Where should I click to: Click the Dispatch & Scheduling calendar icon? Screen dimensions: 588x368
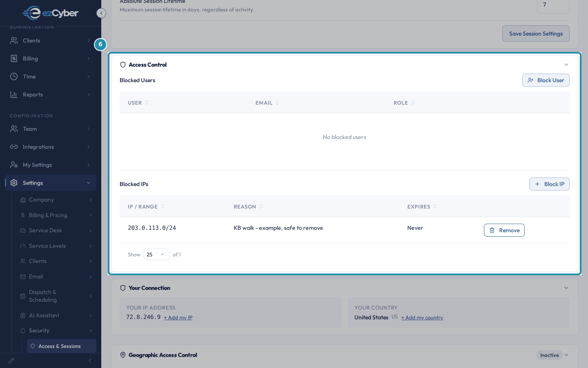pyautogui.click(x=23, y=296)
